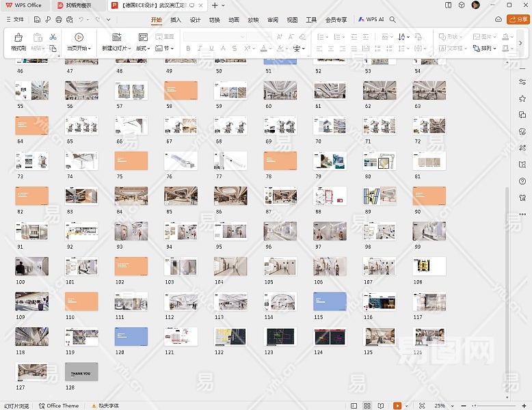The width and height of the screenshot is (532, 410).
Task: Expand the layout (版式) dropdown
Action: tap(143, 49)
